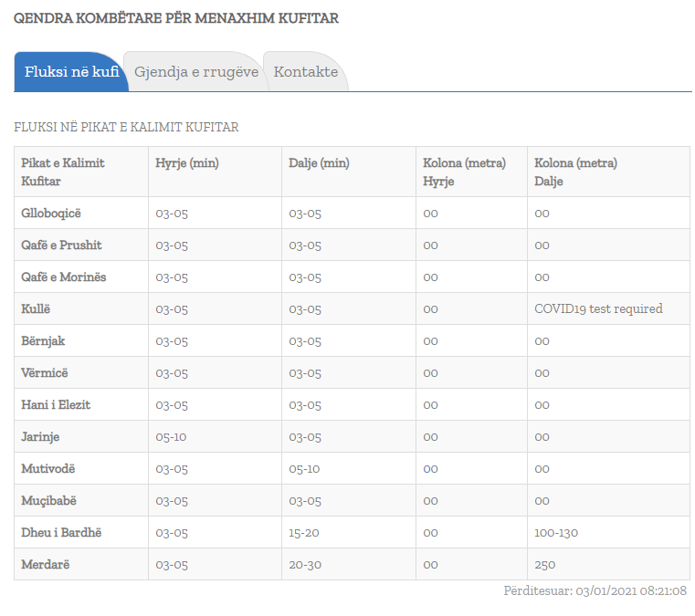
Task: Click Qafë e Morinës exit time 03-05
Action: tap(305, 277)
